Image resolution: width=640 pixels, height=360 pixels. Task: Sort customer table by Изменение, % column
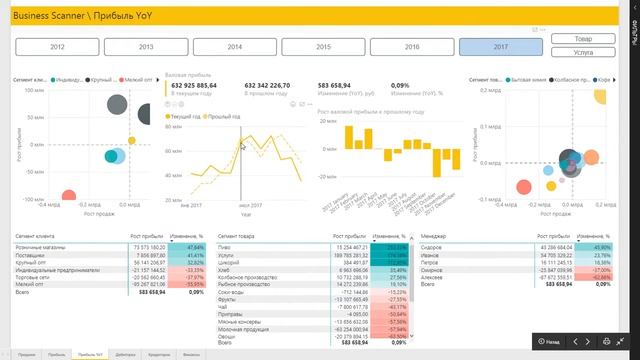tap(186, 236)
